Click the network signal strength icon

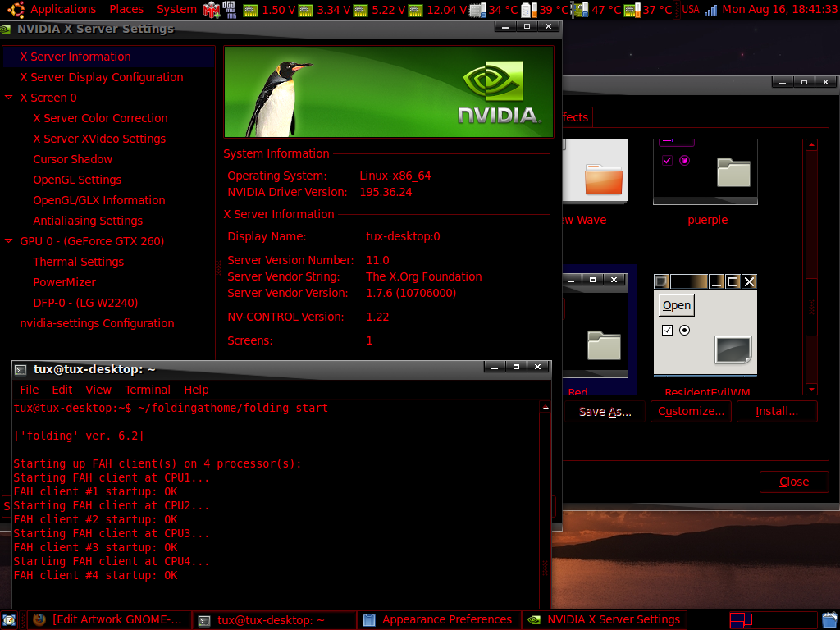710,10
